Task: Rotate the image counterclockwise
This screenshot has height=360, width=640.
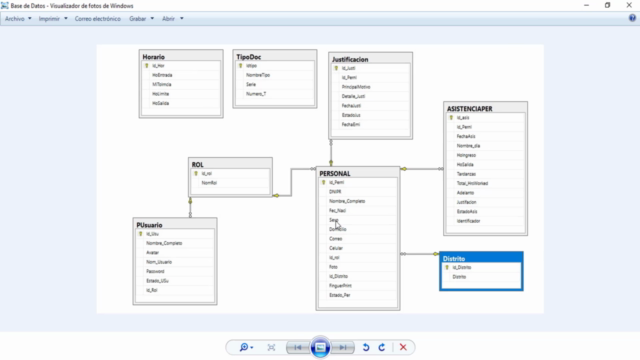Action: (x=366, y=347)
